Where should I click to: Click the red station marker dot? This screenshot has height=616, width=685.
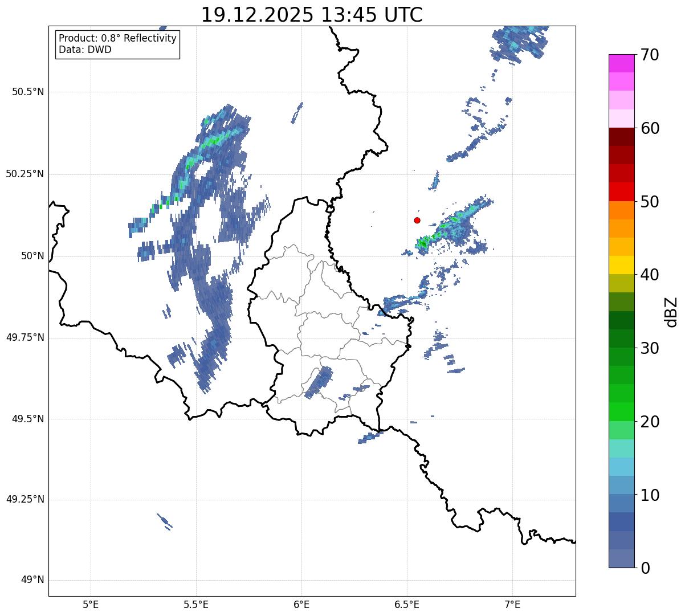pos(417,220)
